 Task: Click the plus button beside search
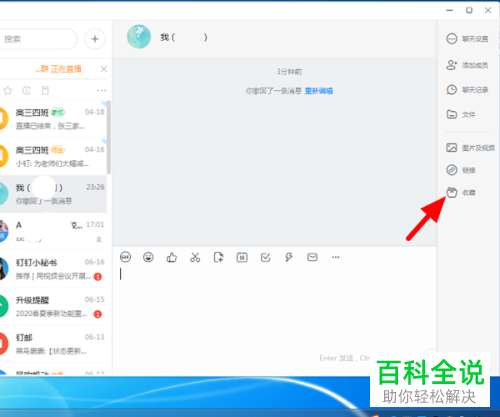pos(95,39)
